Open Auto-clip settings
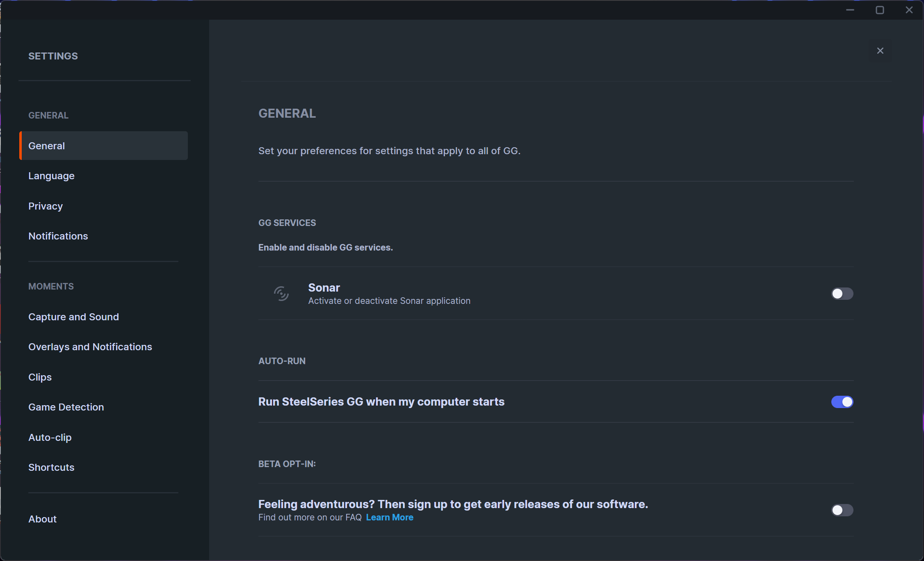The image size is (924, 561). [x=50, y=438]
